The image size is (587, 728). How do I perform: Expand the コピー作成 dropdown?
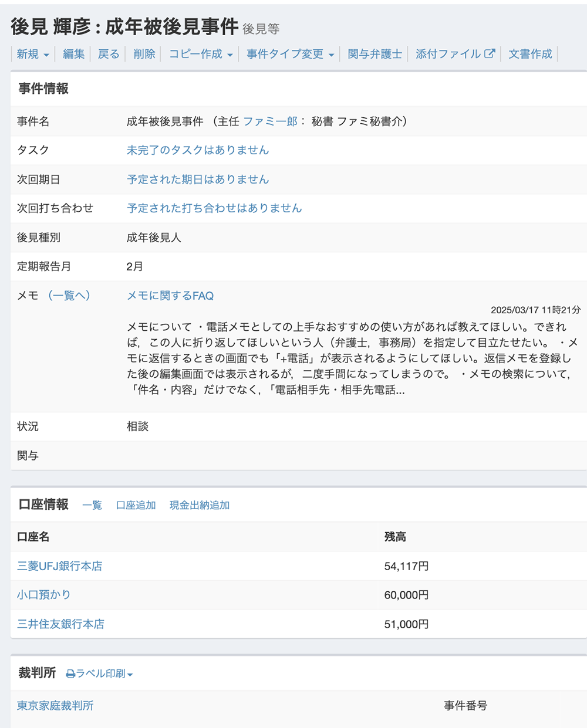[x=201, y=54]
